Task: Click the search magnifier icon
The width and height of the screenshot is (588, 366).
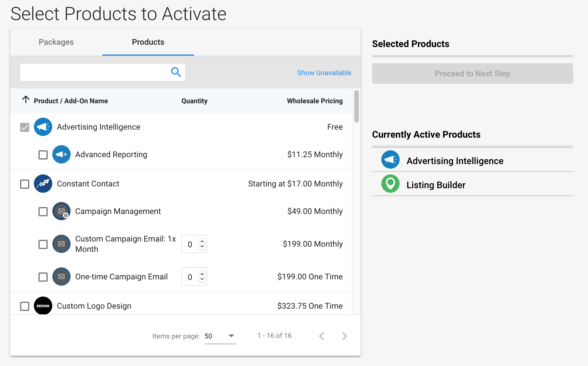Action: 176,72
